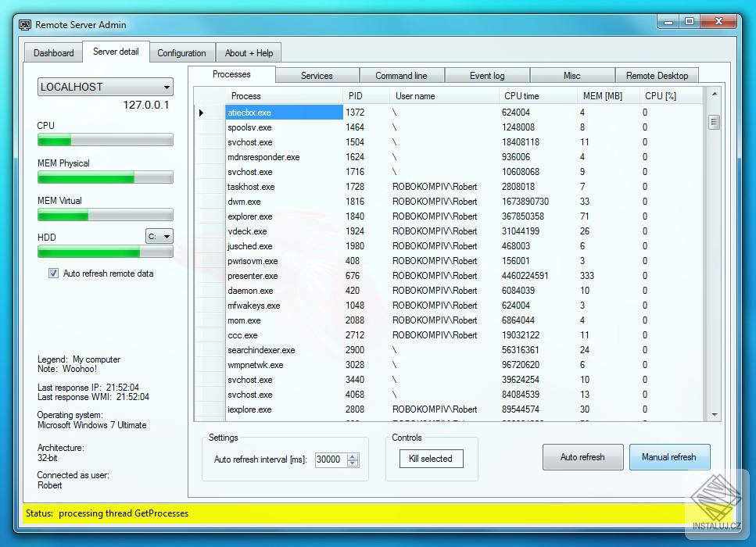Toggle the Auto refresh remote data checkbox
This screenshot has height=547, width=756.
[x=53, y=273]
